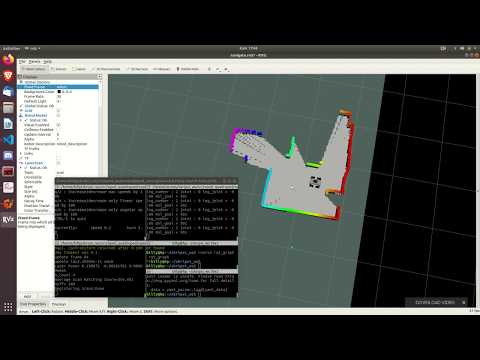Click the minus icon to remove a tool

218,69
